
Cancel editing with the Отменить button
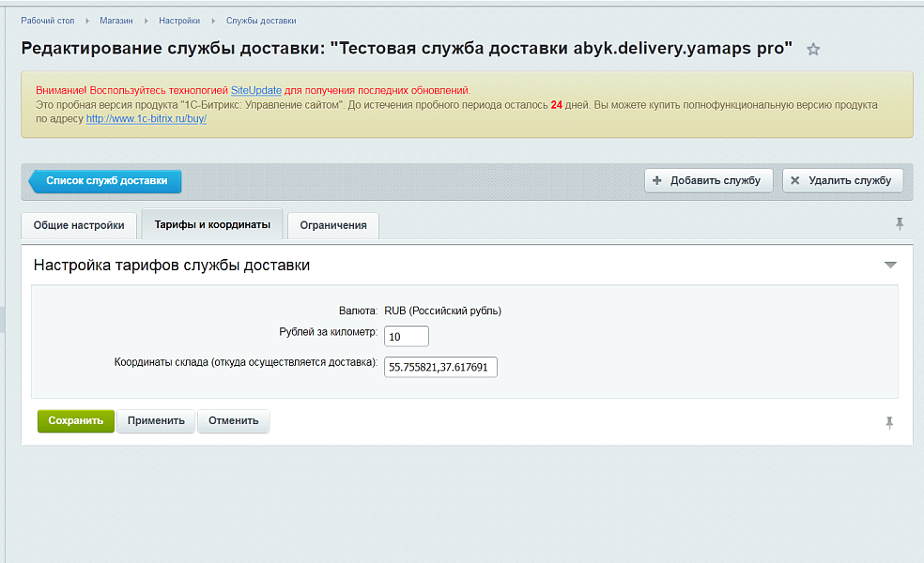(x=233, y=420)
